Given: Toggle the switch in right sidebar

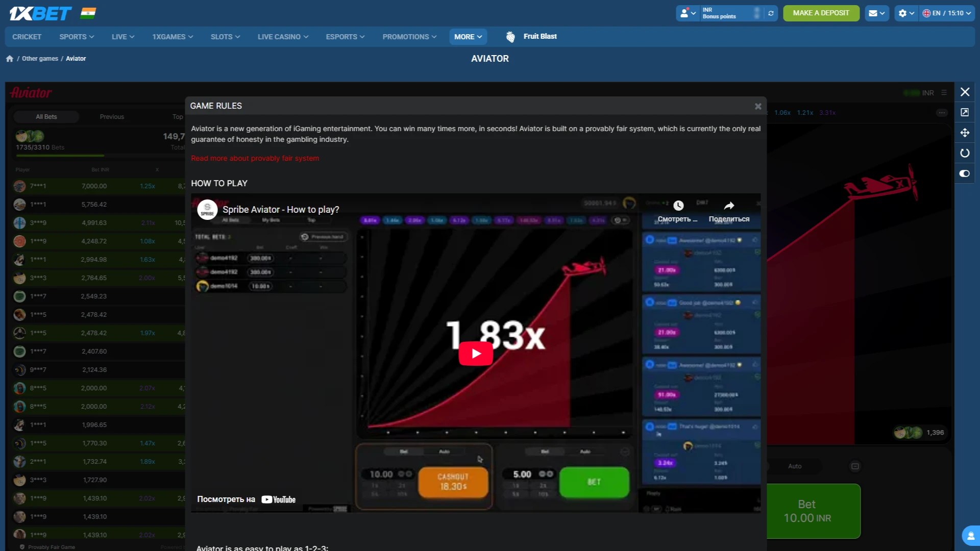Looking at the screenshot, I should point(965,173).
